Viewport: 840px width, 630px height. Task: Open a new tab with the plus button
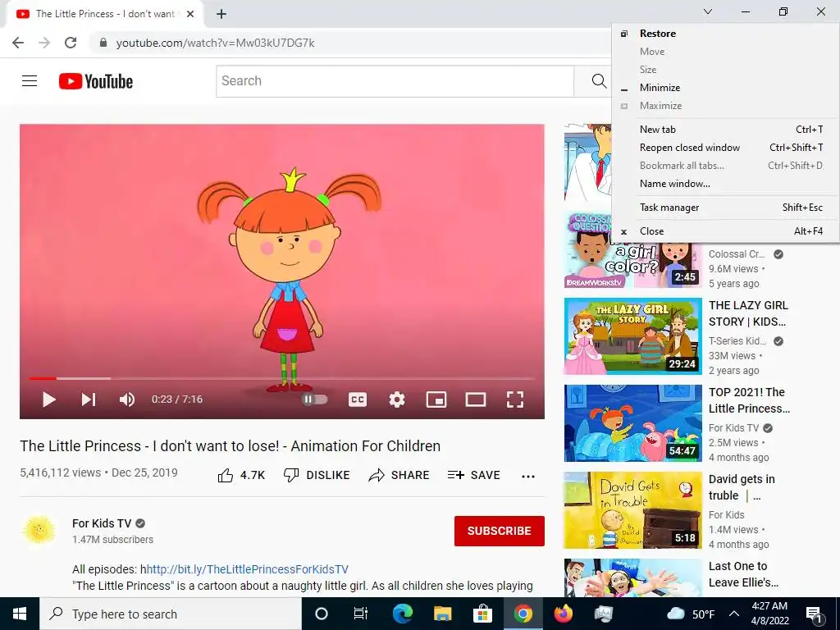[x=221, y=14]
